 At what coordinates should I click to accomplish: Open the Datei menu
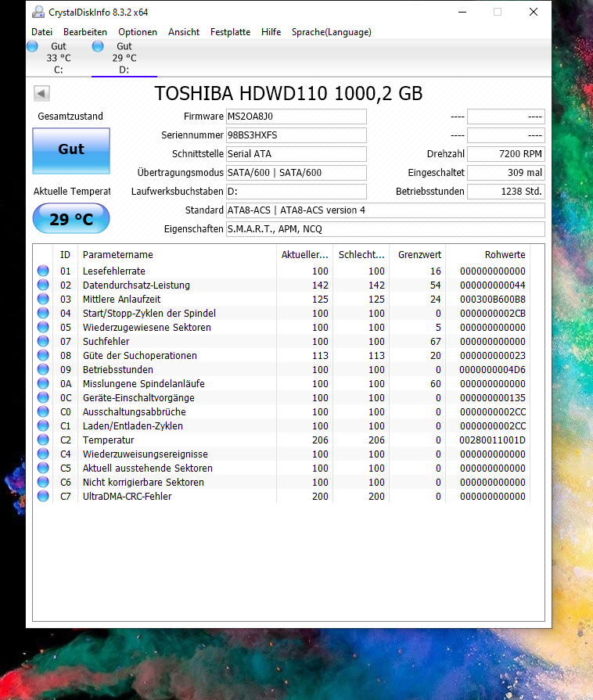point(41,32)
